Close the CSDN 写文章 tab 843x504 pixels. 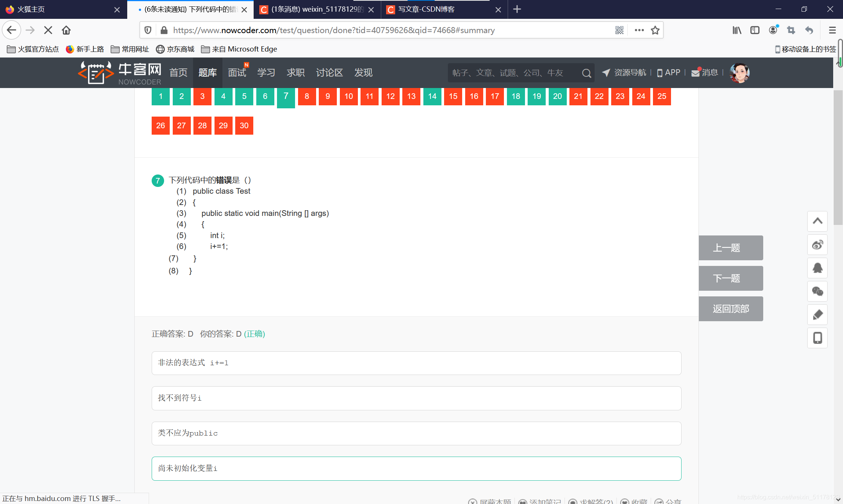pos(498,9)
